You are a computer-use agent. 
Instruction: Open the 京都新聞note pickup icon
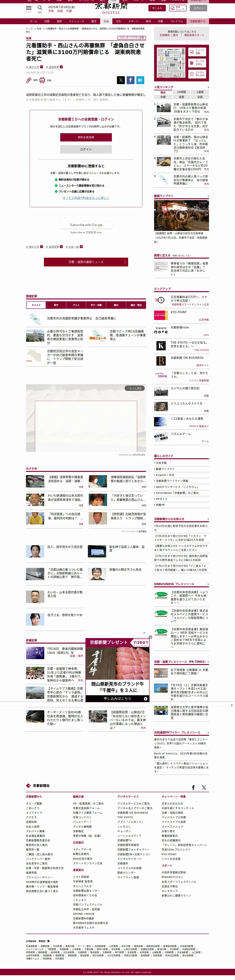tap(161, 330)
